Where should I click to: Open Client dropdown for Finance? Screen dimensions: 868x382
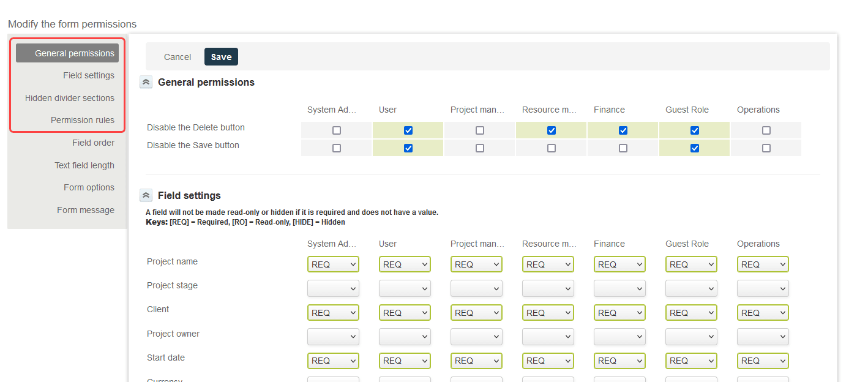click(619, 313)
